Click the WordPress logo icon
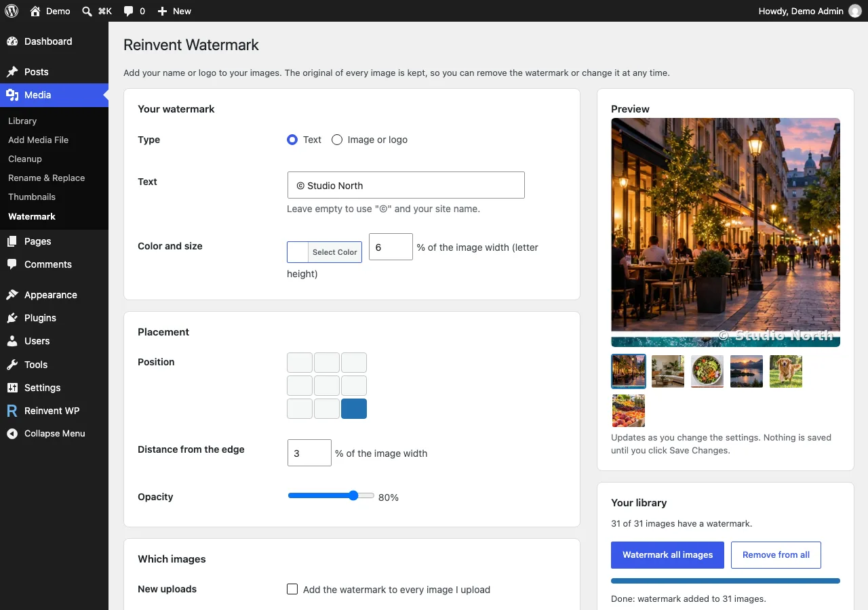Screen dimensions: 868x610 [12, 11]
